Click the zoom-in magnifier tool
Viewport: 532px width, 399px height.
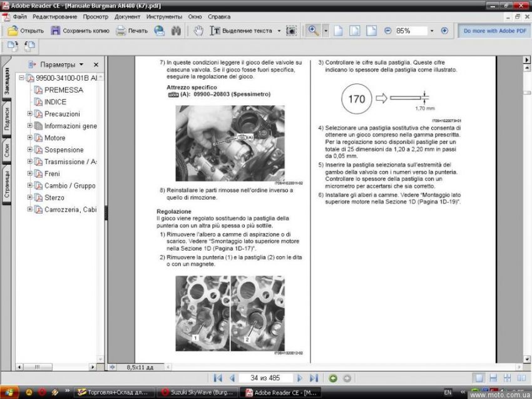pyautogui.click(x=312, y=31)
